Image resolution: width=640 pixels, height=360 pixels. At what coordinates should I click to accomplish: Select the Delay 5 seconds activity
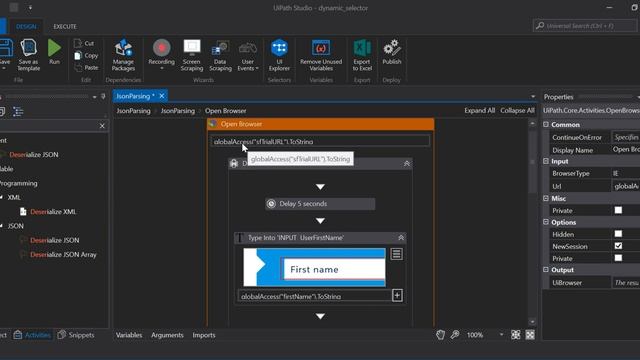tap(320, 204)
